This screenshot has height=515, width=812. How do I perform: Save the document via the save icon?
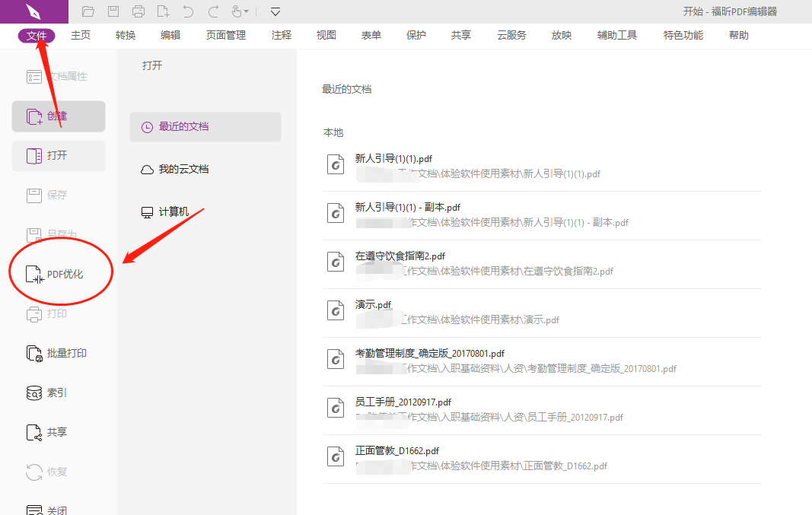pos(114,11)
